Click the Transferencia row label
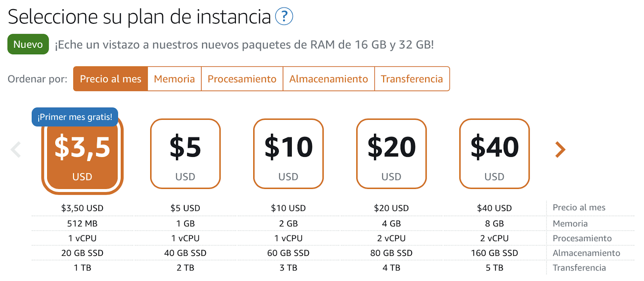Screen dimensions: 644x281 coord(579,268)
